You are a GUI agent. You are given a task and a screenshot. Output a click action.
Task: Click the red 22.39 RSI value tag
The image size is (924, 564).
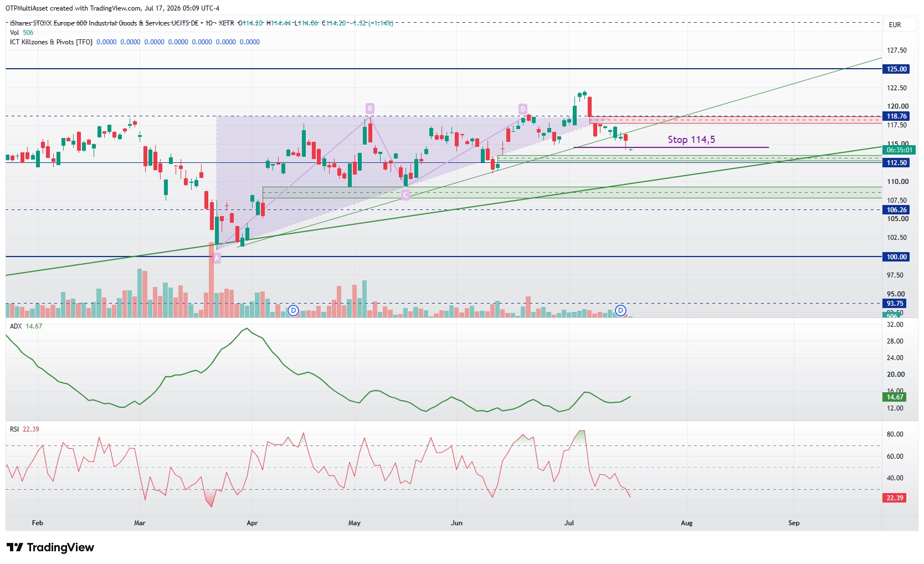[x=895, y=498]
